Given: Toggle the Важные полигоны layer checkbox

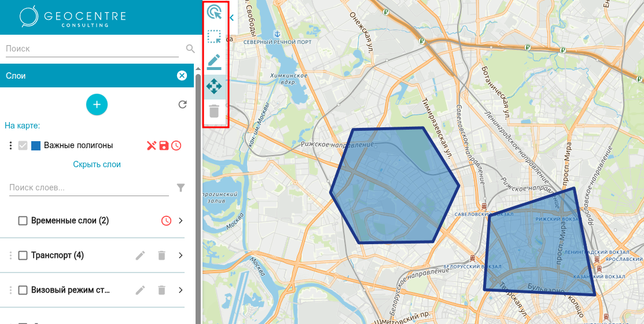Looking at the screenshot, I should pyautogui.click(x=23, y=145).
